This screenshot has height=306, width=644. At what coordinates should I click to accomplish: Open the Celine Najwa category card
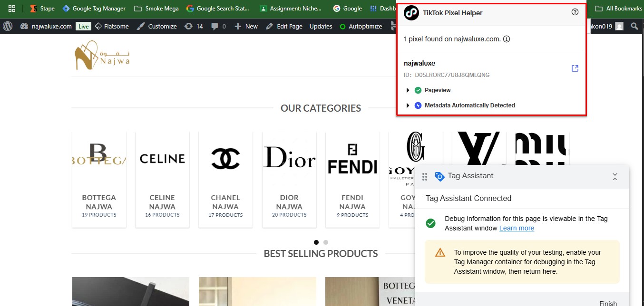162,180
